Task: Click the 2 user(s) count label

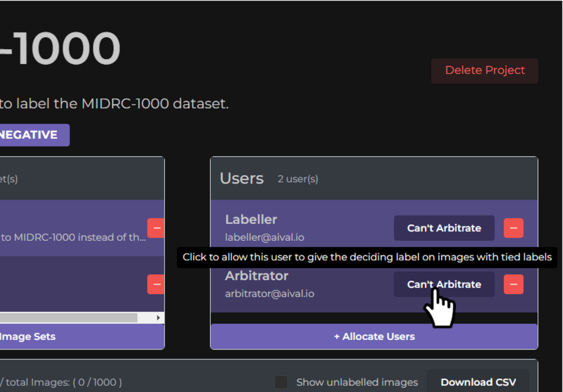Action: click(298, 179)
